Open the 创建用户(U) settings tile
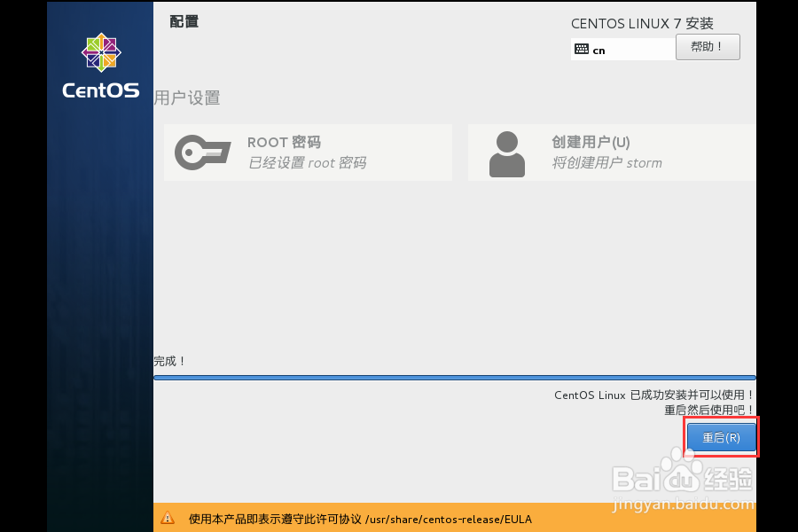The height and width of the screenshot is (532, 798). [611, 152]
